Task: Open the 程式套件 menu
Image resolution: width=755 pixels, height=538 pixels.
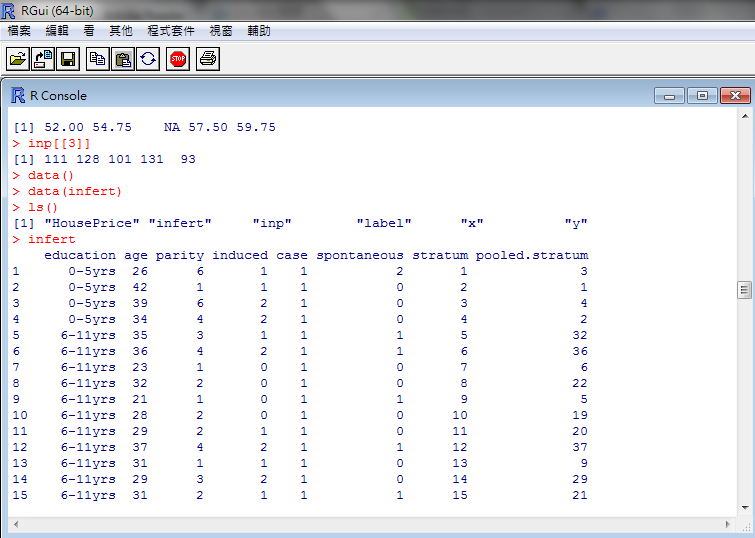Action: pos(171,31)
